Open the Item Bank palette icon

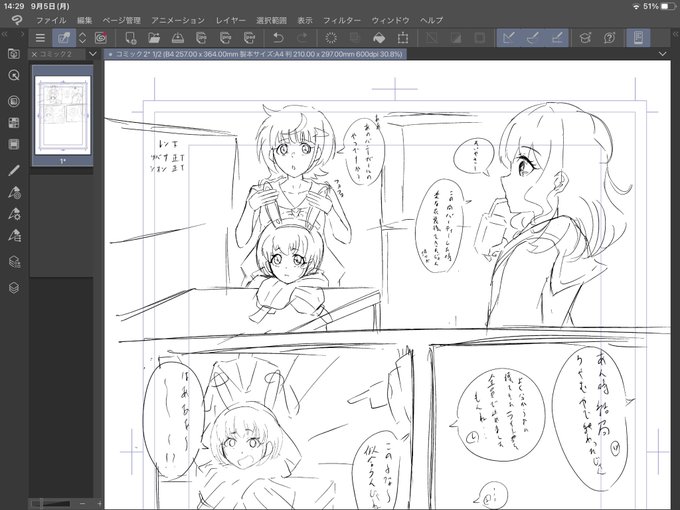[14, 144]
